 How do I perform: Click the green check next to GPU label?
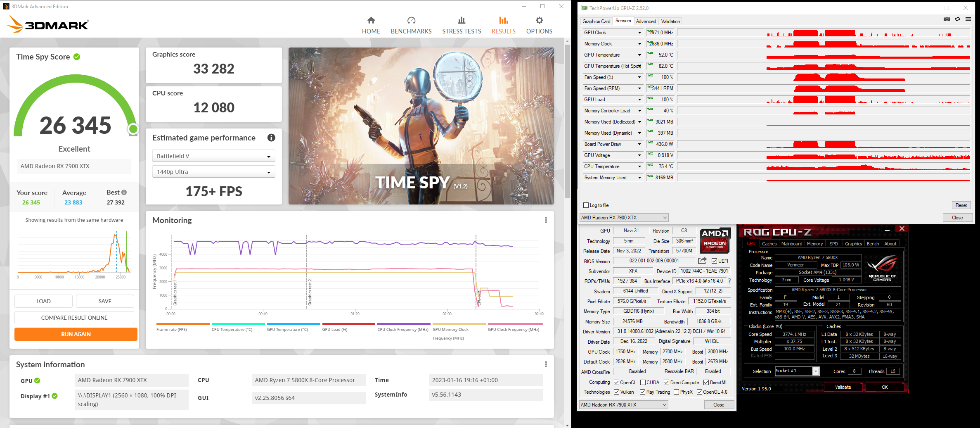(x=37, y=380)
